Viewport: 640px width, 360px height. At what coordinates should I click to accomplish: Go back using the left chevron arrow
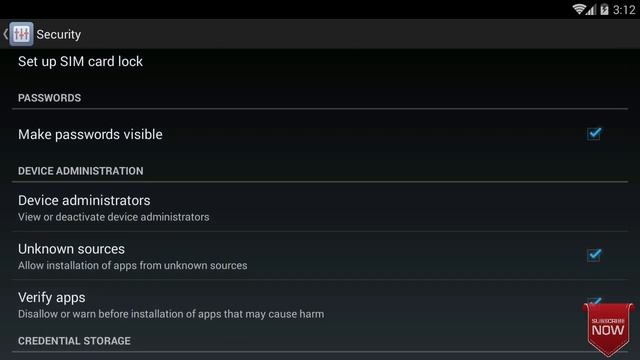tap(5, 34)
